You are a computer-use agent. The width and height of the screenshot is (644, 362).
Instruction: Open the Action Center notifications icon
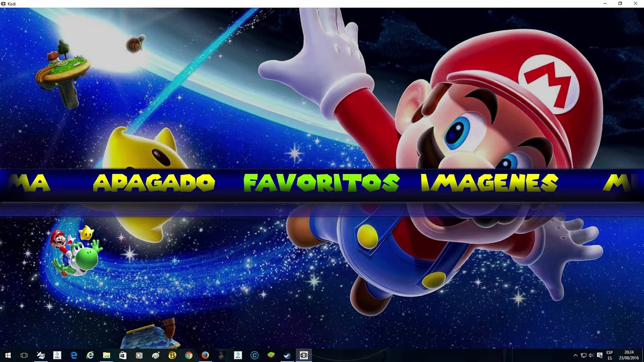click(599, 355)
